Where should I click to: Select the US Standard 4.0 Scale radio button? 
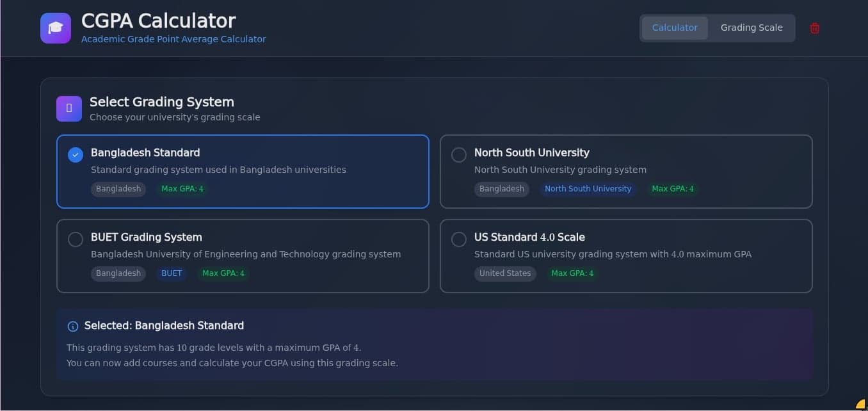pyautogui.click(x=458, y=239)
